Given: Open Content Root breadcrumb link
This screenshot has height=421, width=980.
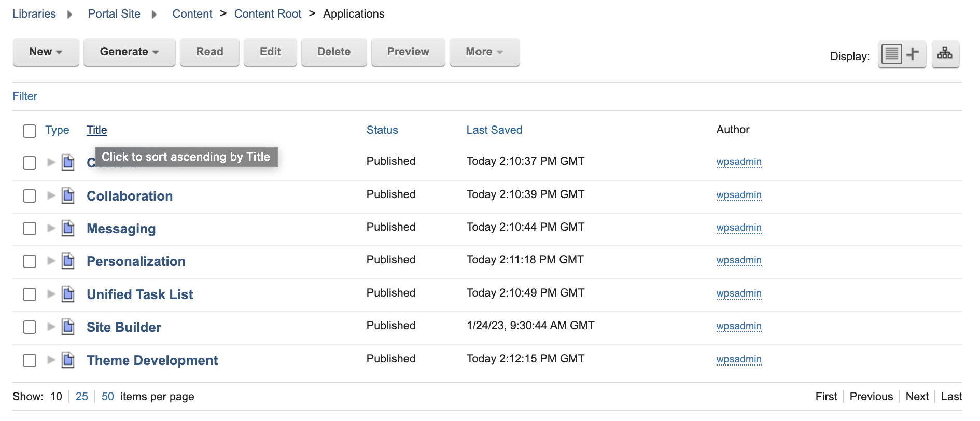Looking at the screenshot, I should 268,14.
